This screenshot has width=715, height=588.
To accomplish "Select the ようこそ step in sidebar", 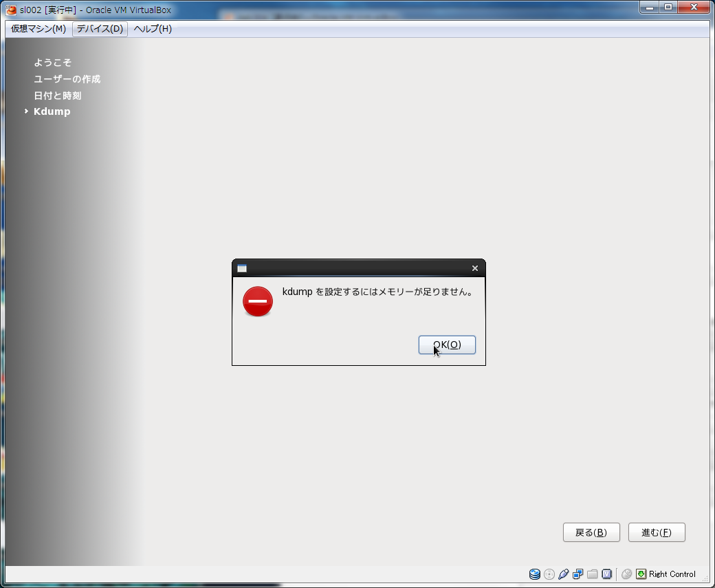I will click(x=52, y=63).
